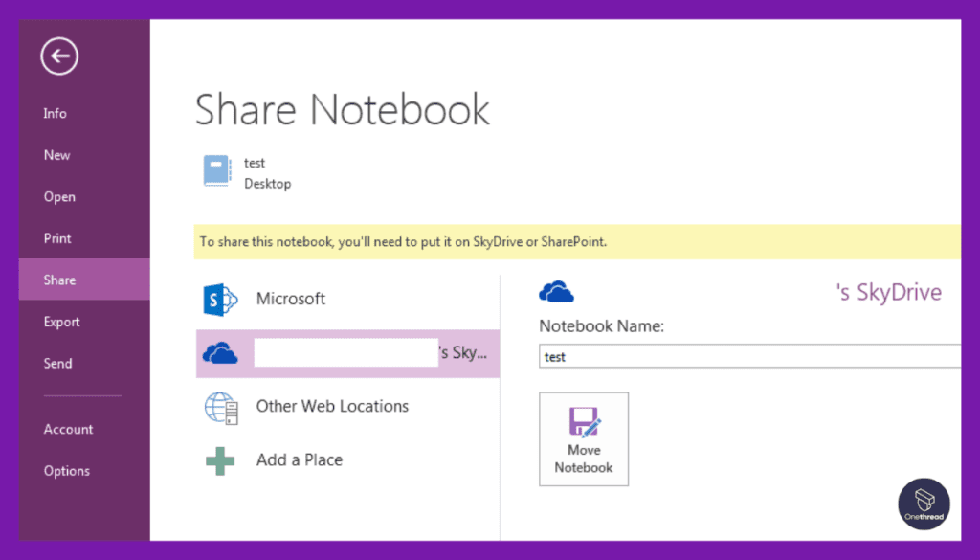Click the globe icon for Other Web Locations

pyautogui.click(x=221, y=408)
